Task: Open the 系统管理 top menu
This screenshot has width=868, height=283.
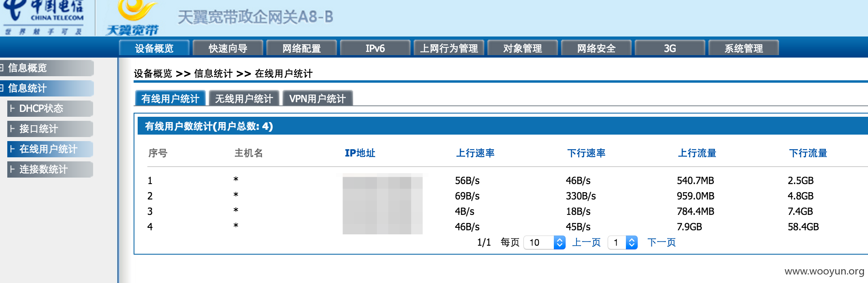Action: tap(744, 48)
